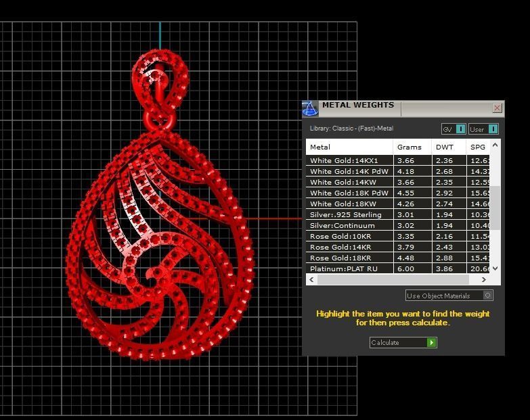Select the White Gold:18K PdW row
The width and height of the screenshot is (530, 420).
point(398,193)
